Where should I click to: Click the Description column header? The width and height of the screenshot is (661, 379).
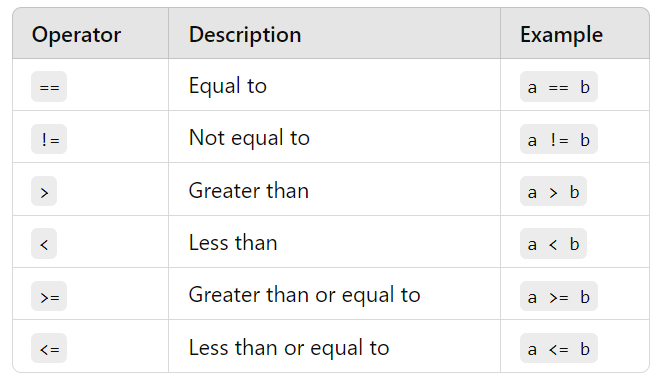[245, 35]
